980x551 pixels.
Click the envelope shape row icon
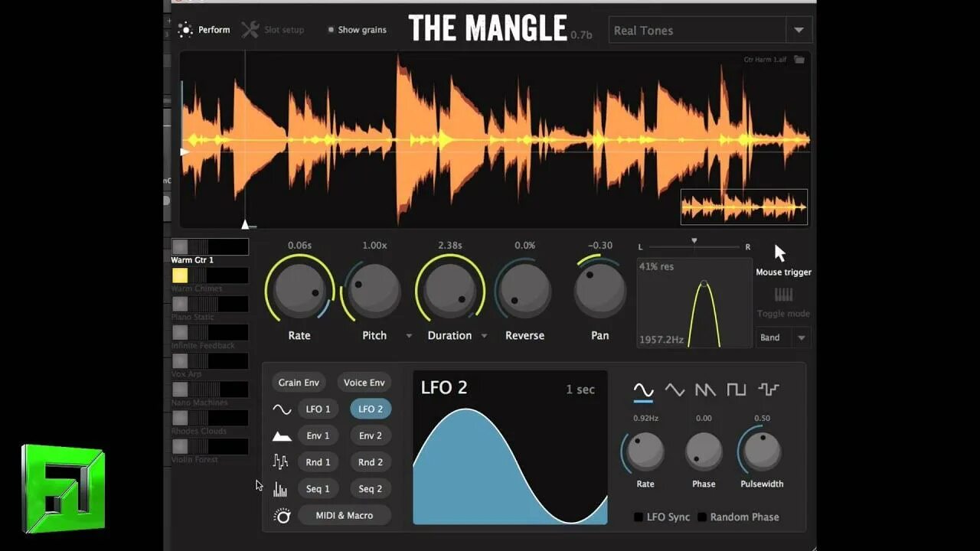282,436
